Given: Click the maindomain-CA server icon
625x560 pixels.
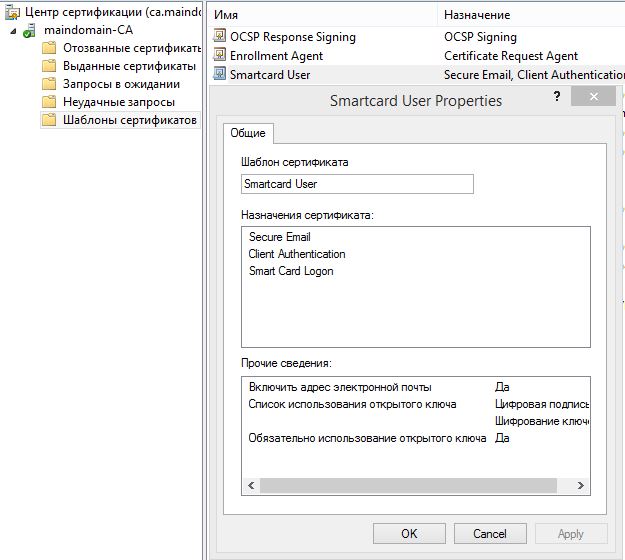Looking at the screenshot, I should coord(31,31).
